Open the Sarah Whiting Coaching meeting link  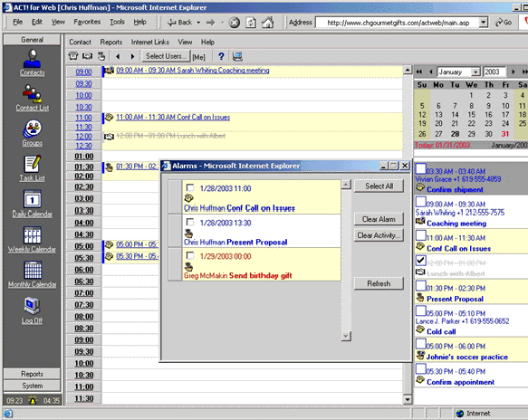(193, 71)
